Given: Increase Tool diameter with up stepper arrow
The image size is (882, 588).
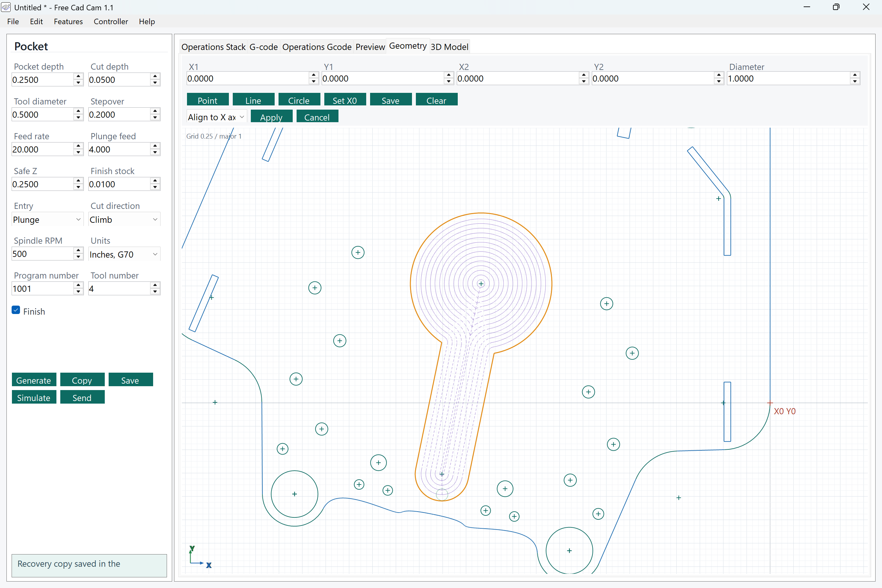Looking at the screenshot, I should click(78, 111).
